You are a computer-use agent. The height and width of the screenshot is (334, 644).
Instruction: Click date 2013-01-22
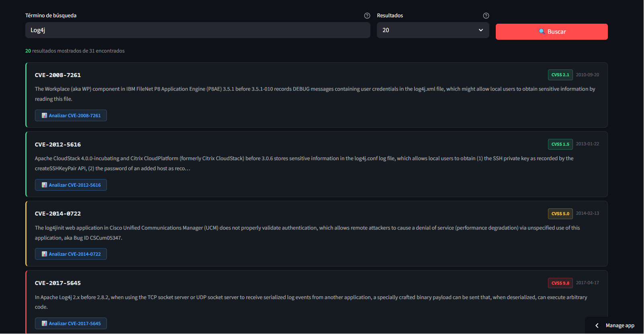point(587,144)
